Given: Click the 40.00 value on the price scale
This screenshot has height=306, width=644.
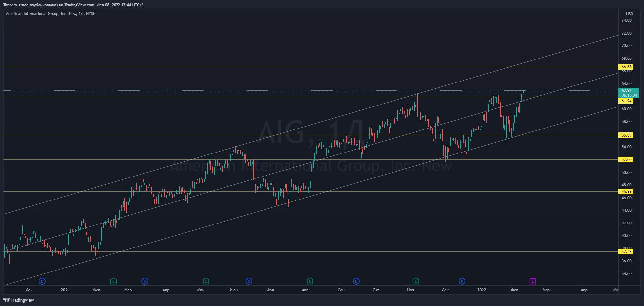Looking at the screenshot, I should tap(626, 236).
